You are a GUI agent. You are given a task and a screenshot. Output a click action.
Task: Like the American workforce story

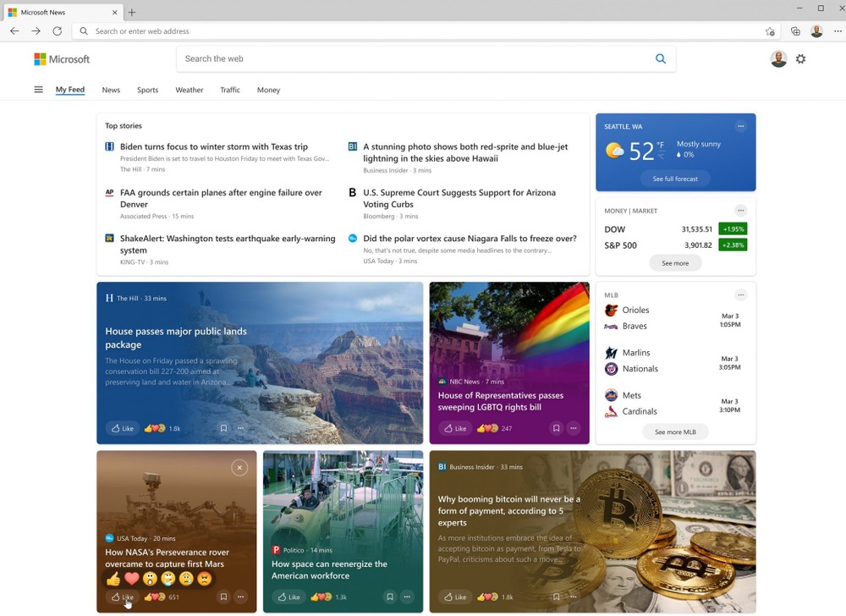tap(288, 597)
